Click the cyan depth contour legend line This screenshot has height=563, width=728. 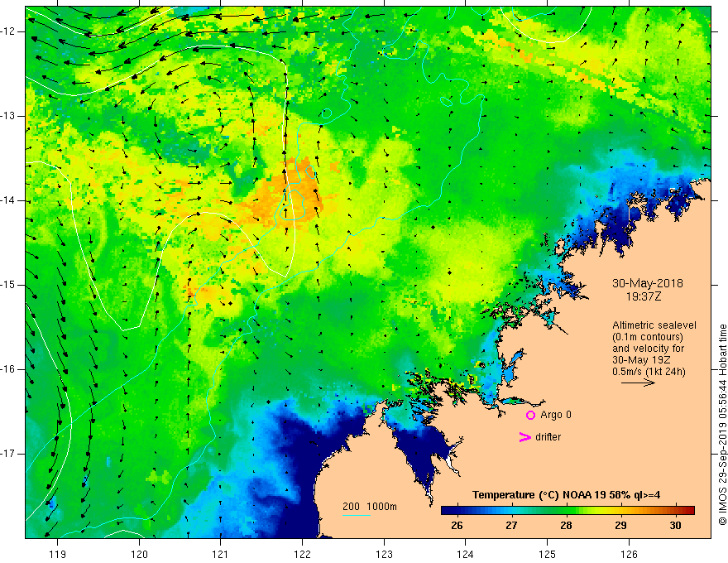point(357,515)
